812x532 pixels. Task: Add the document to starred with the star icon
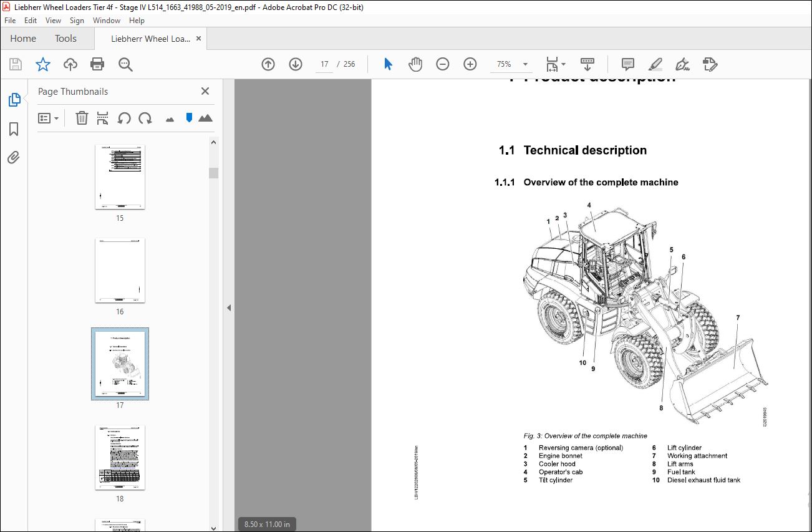point(42,64)
